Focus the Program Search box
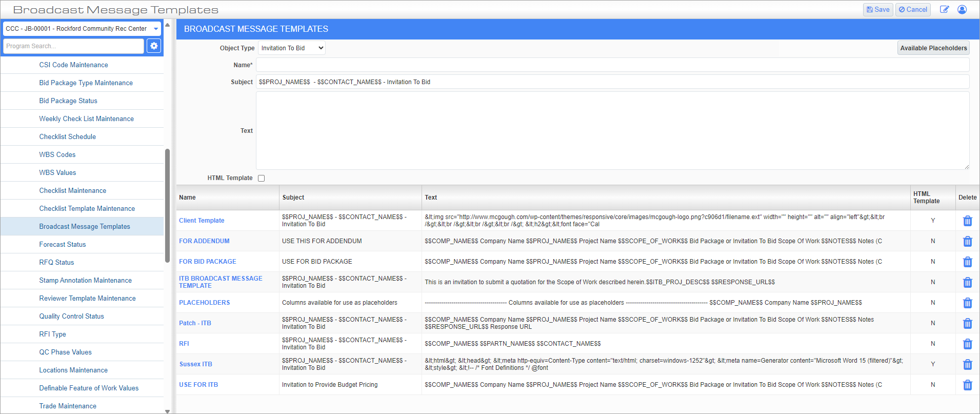The image size is (980, 414). coord(73,46)
